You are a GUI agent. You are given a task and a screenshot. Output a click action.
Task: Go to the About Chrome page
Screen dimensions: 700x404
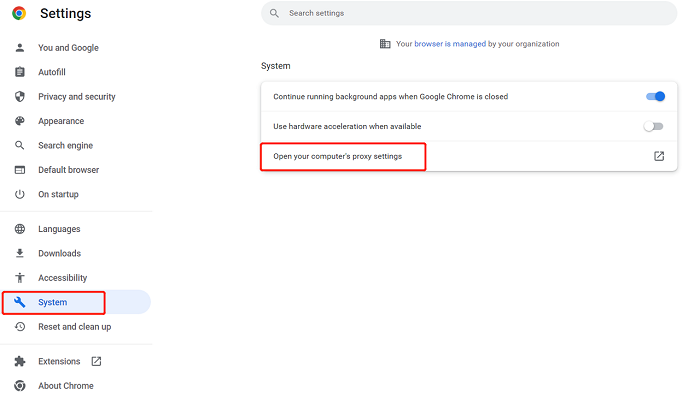pos(66,386)
